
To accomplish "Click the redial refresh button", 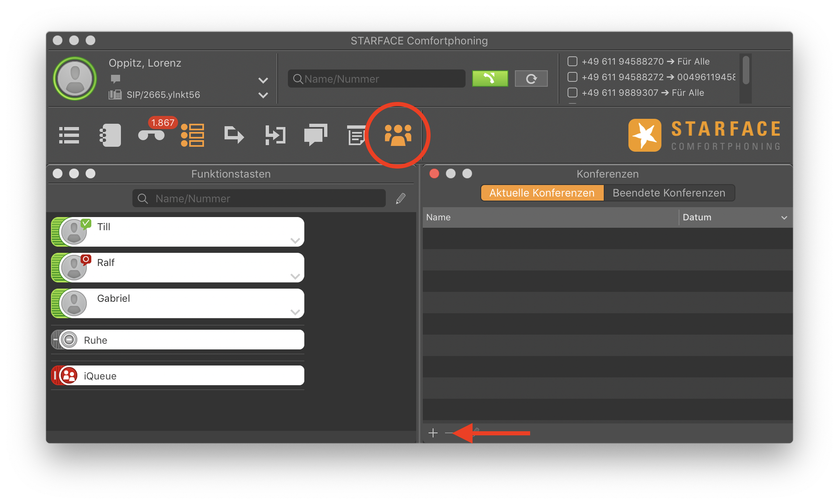I will (x=531, y=79).
